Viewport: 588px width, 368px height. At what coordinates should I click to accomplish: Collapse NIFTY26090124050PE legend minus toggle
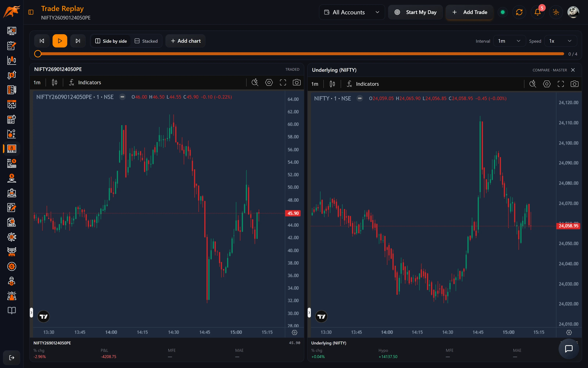[x=122, y=97]
